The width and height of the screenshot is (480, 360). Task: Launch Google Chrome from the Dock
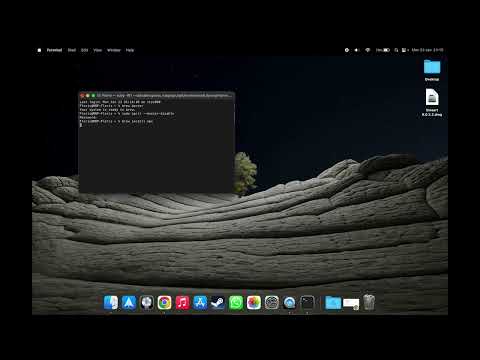point(164,303)
